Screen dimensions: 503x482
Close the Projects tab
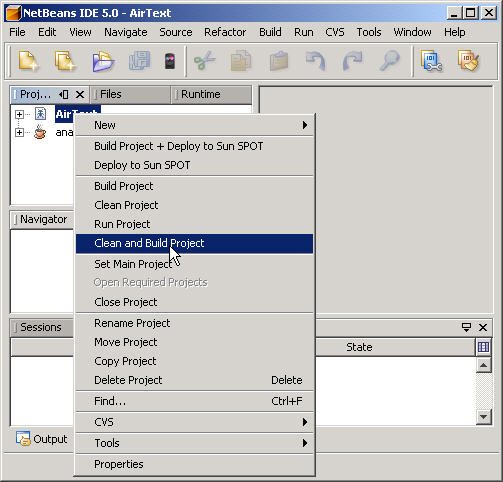[x=80, y=95]
